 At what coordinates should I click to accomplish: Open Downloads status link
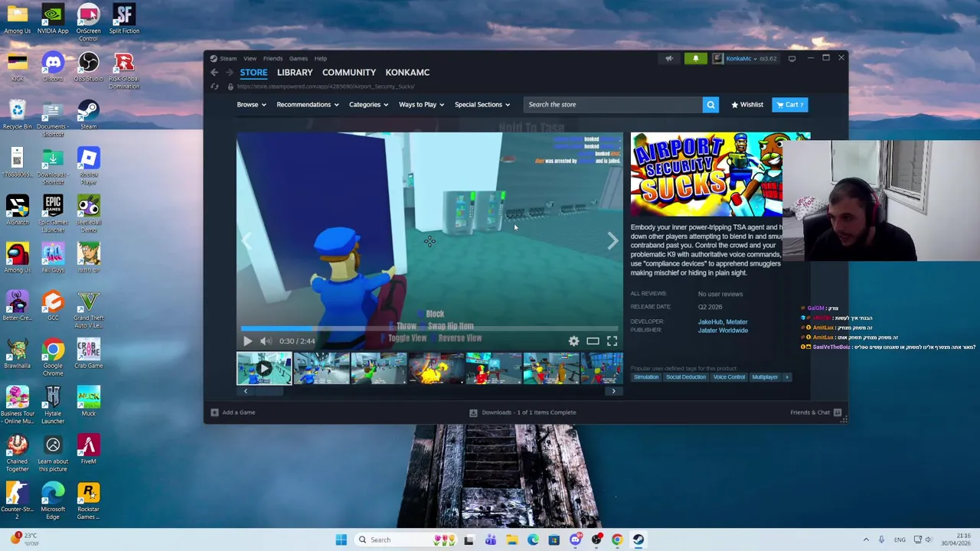(522, 412)
